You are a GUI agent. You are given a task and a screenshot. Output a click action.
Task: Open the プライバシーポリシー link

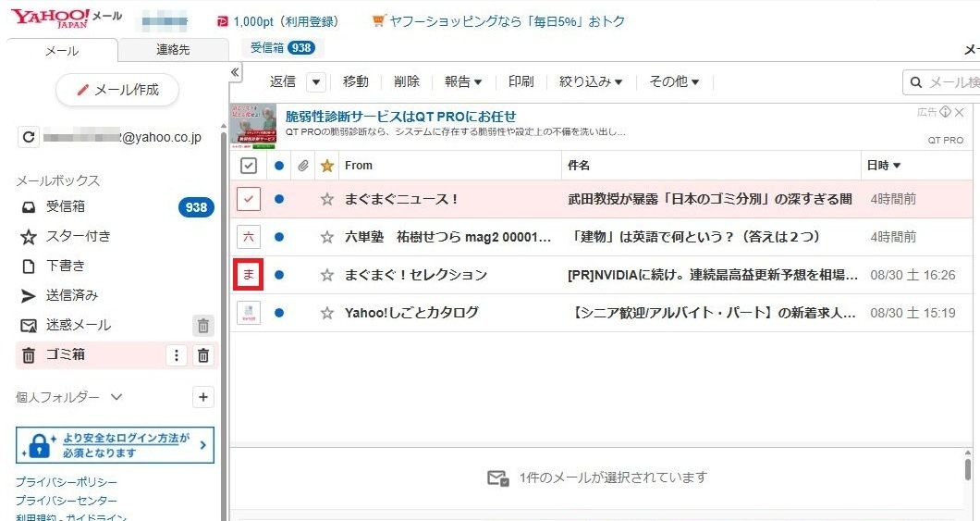point(66,482)
